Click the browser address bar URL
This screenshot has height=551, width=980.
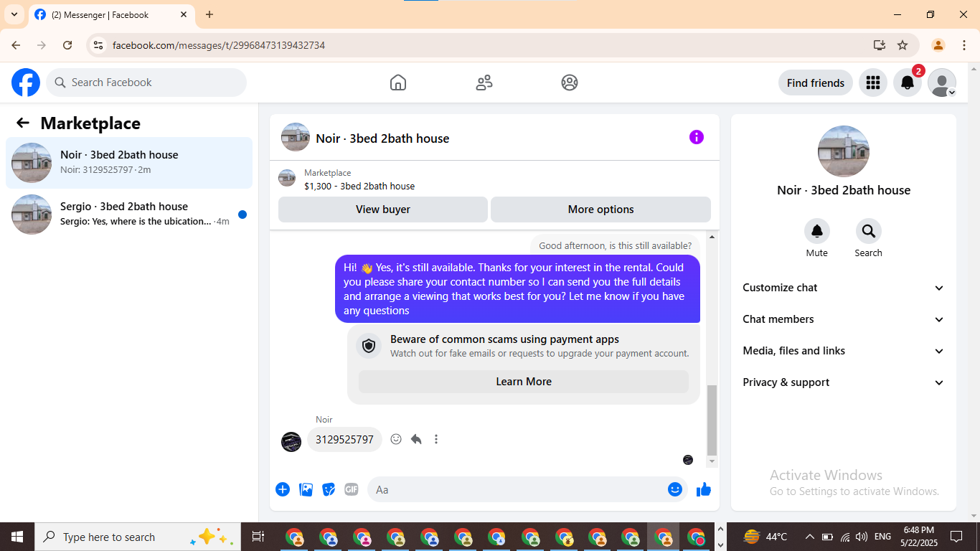click(x=219, y=45)
